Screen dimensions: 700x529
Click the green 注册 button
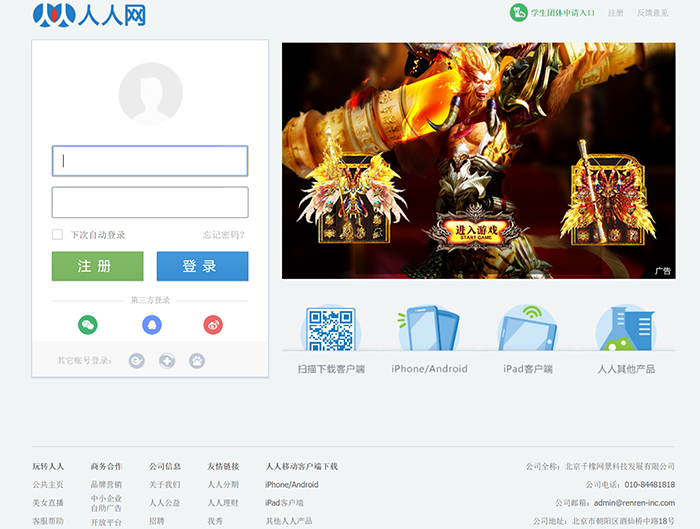[97, 266]
